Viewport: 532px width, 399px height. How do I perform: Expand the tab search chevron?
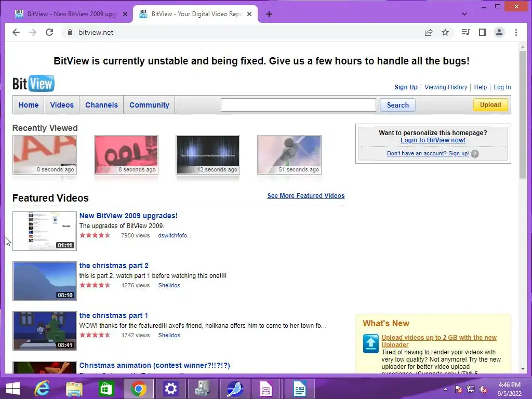click(x=464, y=14)
